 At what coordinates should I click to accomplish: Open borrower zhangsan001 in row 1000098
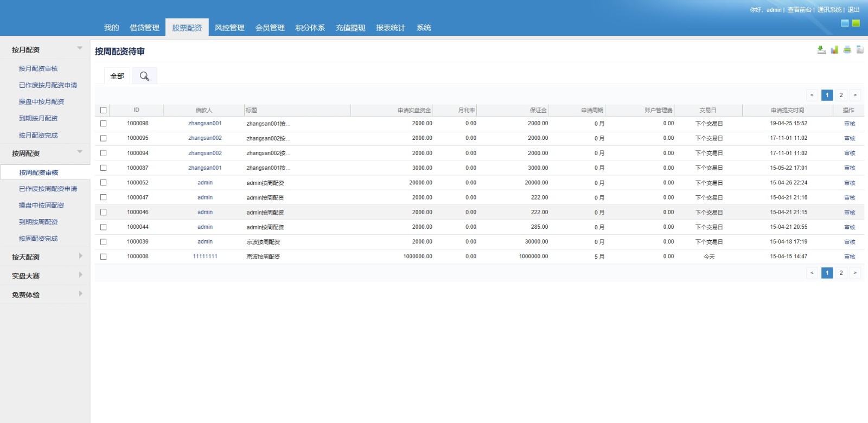[x=205, y=124]
